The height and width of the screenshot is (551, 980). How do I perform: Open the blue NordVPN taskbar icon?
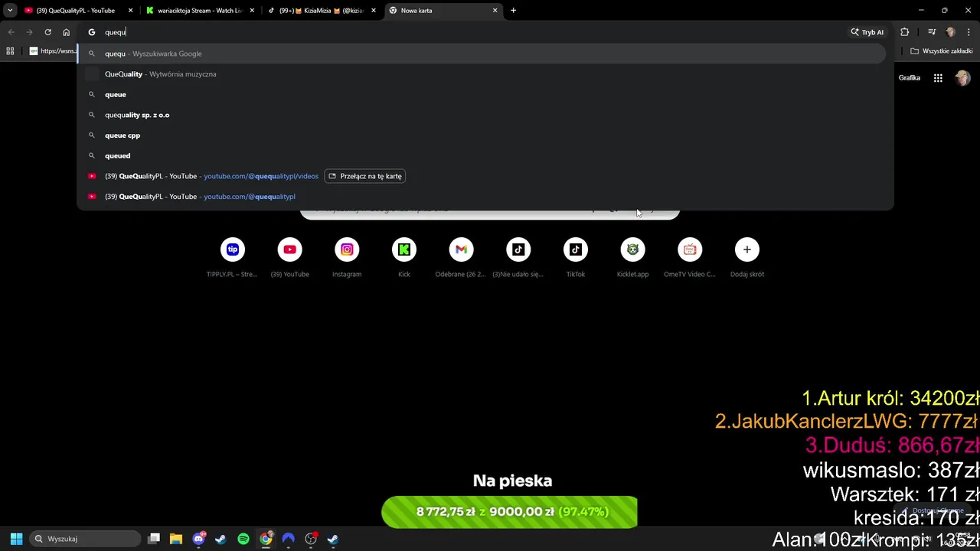pyautogui.click(x=288, y=539)
